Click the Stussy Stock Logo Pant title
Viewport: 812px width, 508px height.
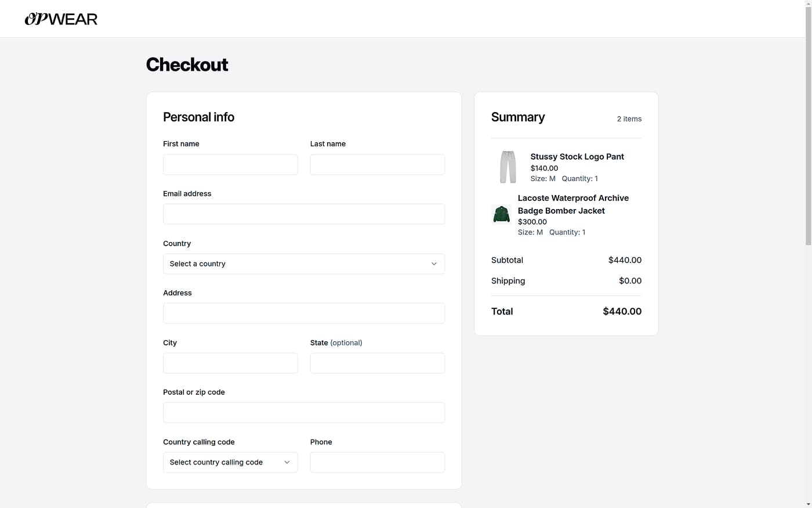(577, 157)
